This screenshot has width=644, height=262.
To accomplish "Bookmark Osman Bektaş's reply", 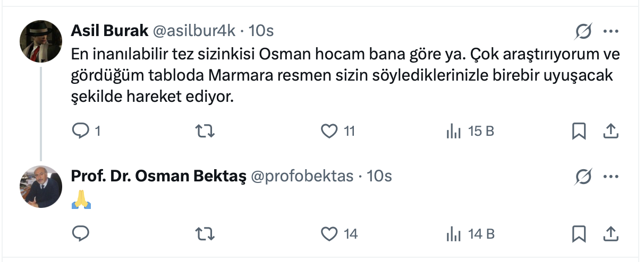I will click(578, 233).
